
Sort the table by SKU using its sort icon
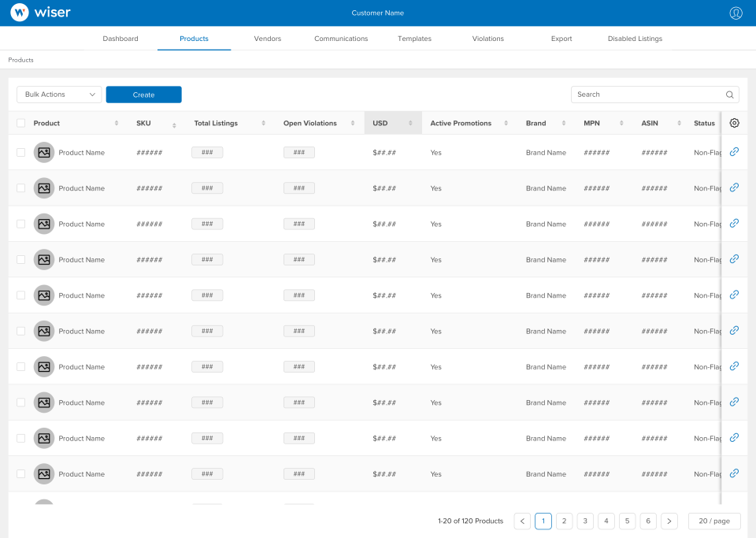click(174, 124)
